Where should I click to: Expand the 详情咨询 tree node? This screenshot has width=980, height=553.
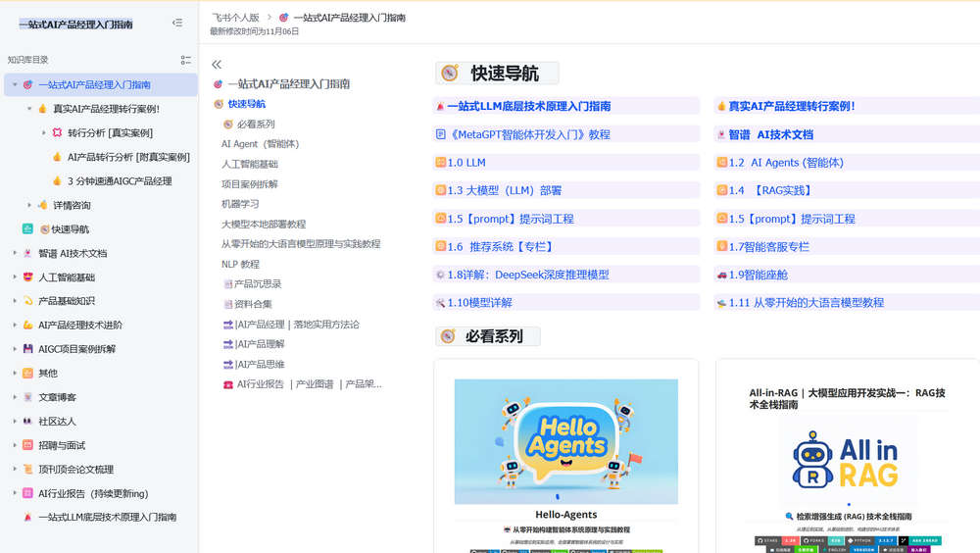point(29,205)
